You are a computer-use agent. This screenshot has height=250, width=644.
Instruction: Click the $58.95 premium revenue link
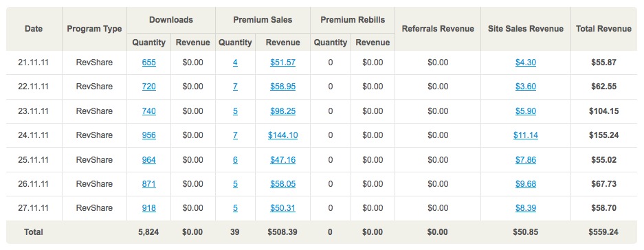pyautogui.click(x=282, y=87)
